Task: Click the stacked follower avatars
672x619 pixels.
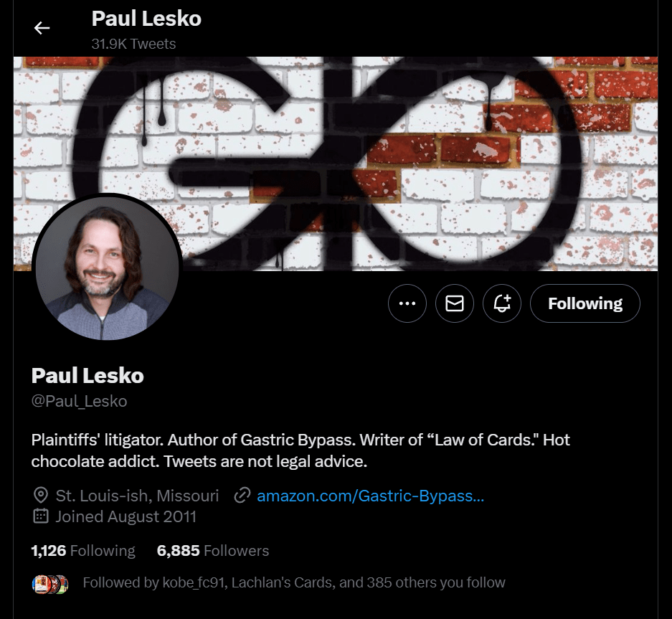Action: (x=50, y=585)
